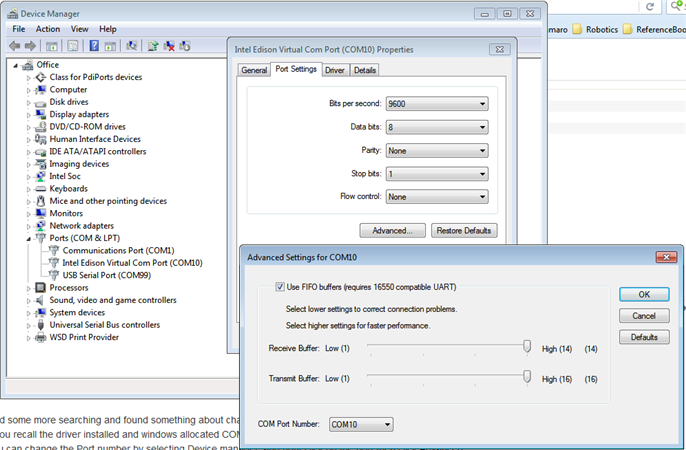Image resolution: width=686 pixels, height=450 pixels.
Task: Click the Forward arrow in Device Manager toolbar
Action: tap(30, 45)
